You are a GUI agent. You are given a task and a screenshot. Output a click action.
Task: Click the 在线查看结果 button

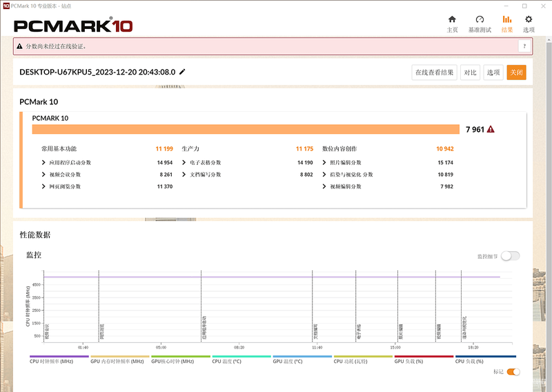tap(435, 72)
